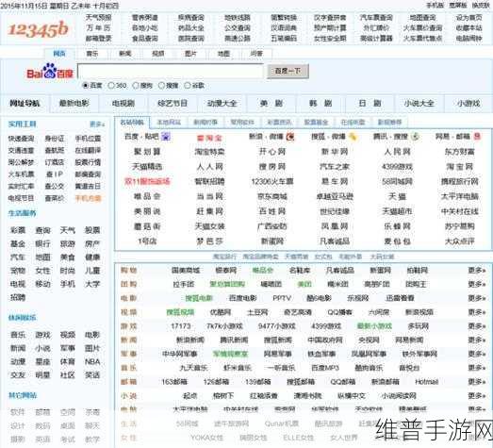Open the 17173 game link
493x448 pixels.
[x=181, y=326]
